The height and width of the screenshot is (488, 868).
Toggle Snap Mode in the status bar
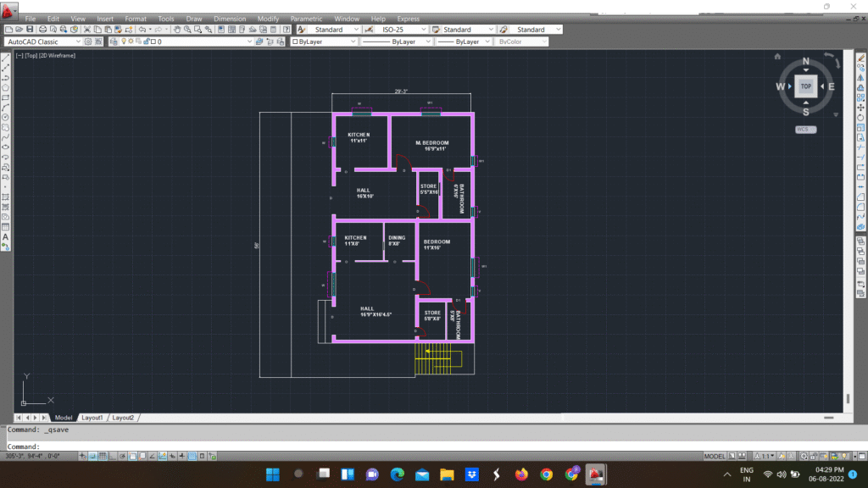[x=92, y=457]
